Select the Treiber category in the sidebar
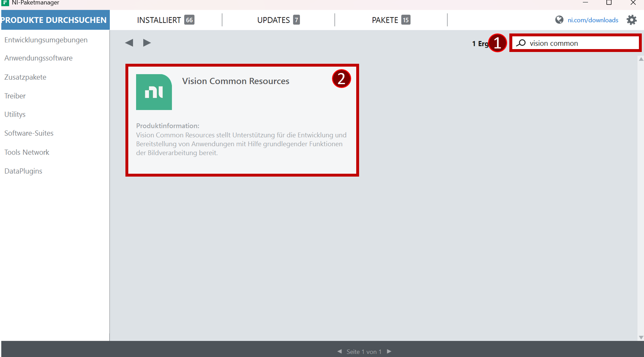The image size is (644, 357). 15,96
